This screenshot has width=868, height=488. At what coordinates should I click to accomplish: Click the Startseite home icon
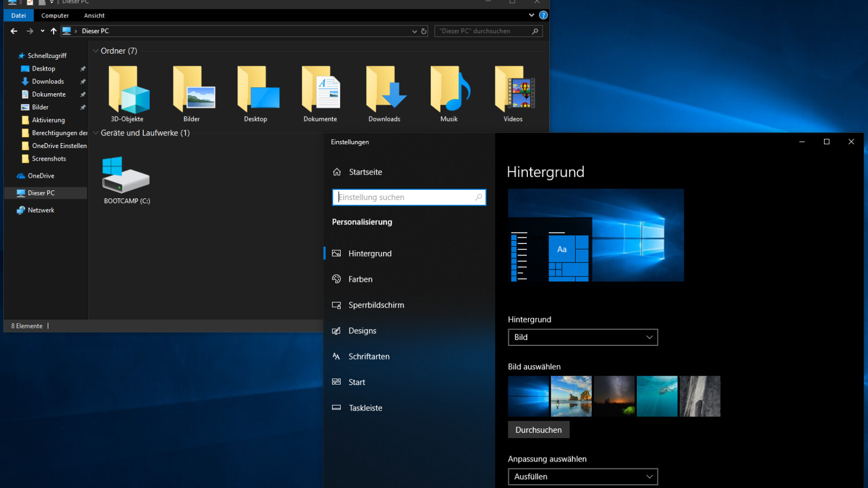[x=337, y=172]
